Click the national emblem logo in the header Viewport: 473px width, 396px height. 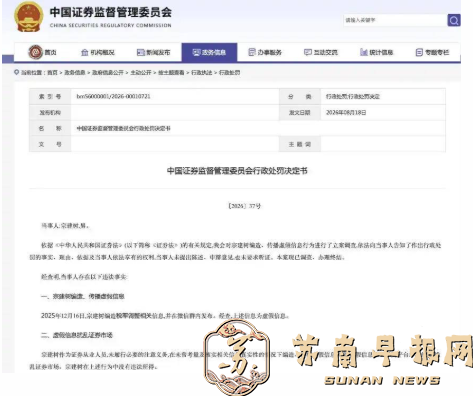(29, 17)
